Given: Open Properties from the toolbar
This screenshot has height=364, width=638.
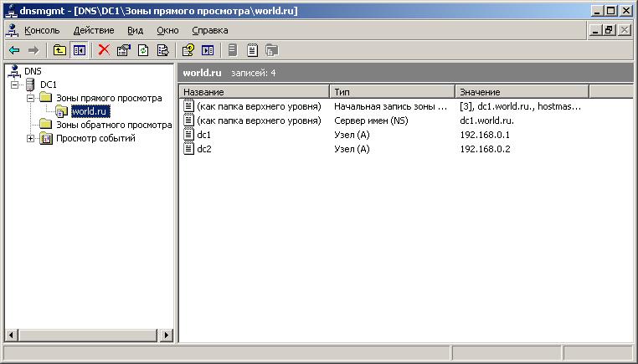Looking at the screenshot, I should [x=124, y=50].
